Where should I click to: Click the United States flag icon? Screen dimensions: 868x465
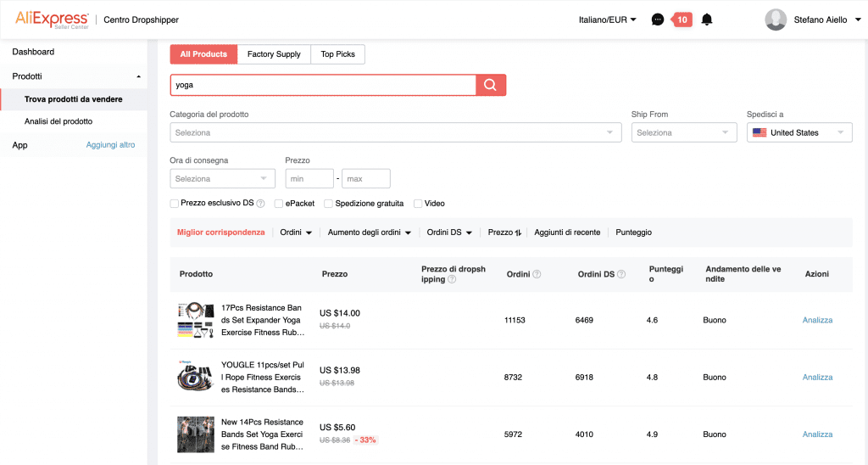pyautogui.click(x=759, y=133)
